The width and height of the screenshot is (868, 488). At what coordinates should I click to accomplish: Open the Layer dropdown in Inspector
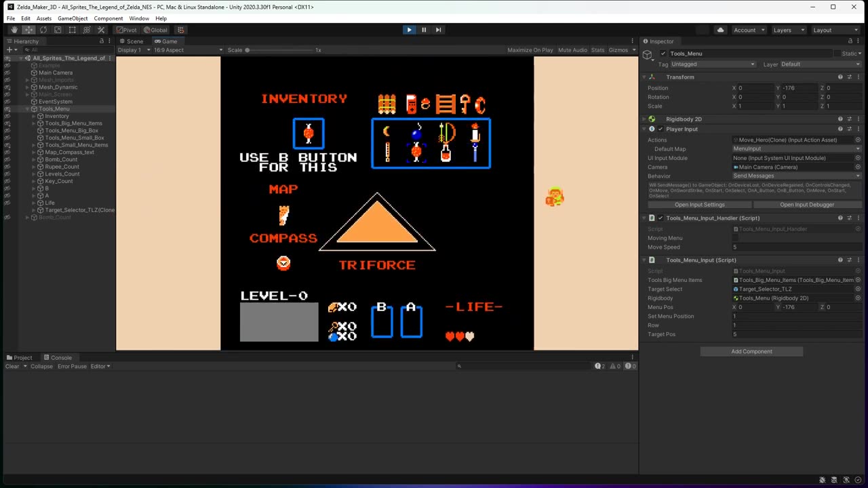pos(821,64)
